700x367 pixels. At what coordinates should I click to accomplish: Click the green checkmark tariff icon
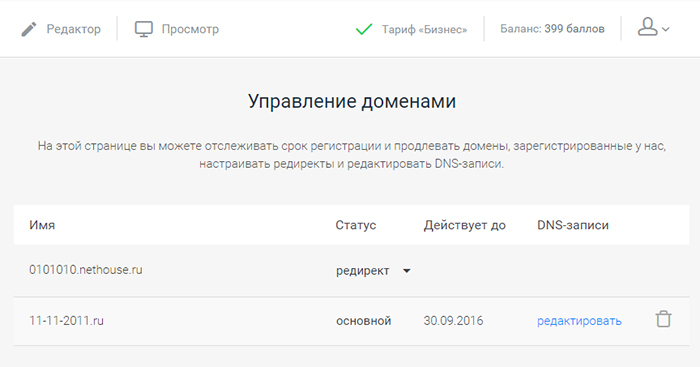pos(364,30)
